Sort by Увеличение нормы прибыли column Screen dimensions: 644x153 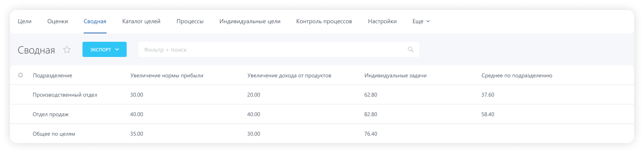pos(167,76)
